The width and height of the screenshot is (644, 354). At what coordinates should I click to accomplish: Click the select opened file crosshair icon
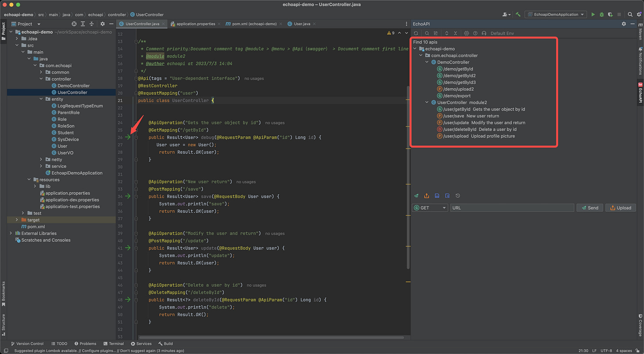(x=74, y=24)
